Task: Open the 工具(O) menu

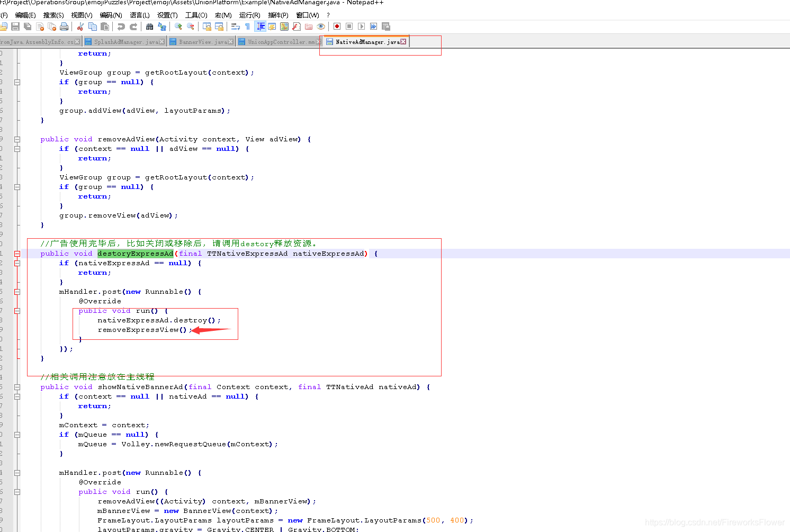Action: [196, 15]
